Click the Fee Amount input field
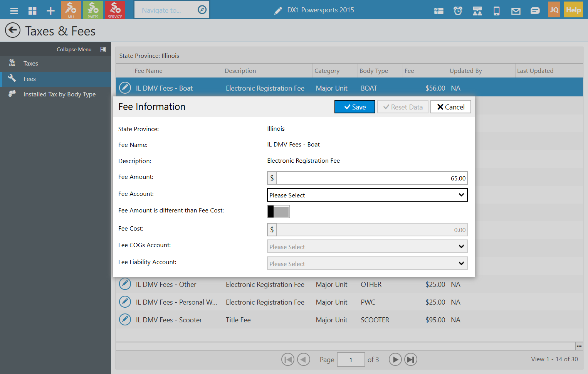 pos(372,178)
